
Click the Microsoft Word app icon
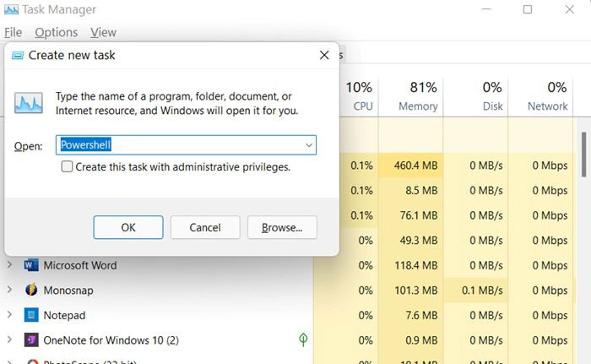[x=31, y=265]
